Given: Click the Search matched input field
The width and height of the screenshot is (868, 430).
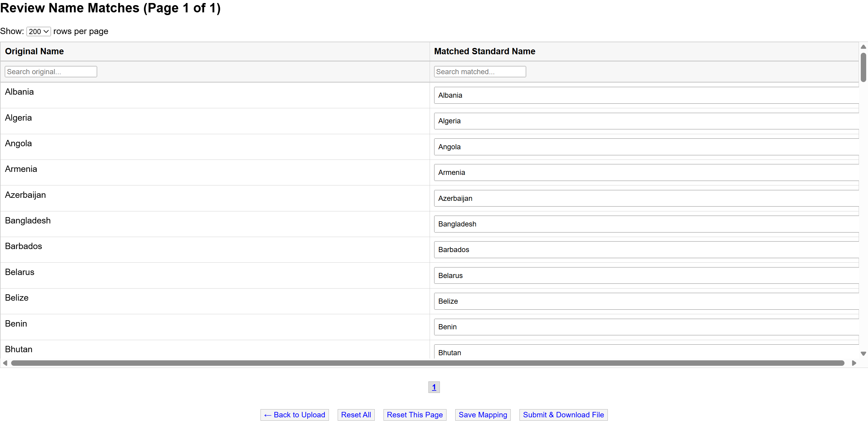Looking at the screenshot, I should coord(479,71).
